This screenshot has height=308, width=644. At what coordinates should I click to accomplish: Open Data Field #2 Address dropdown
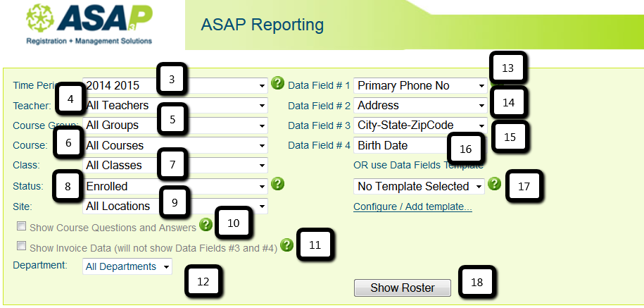[420, 106]
